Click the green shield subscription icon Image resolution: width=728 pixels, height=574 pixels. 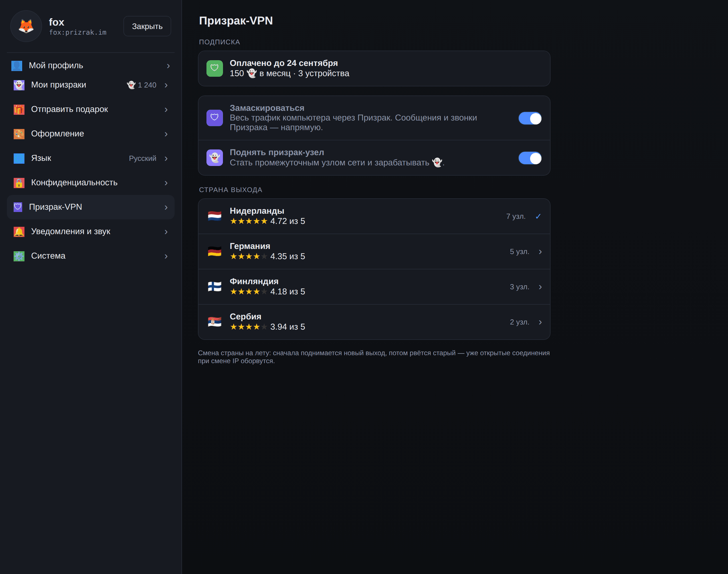(x=214, y=68)
